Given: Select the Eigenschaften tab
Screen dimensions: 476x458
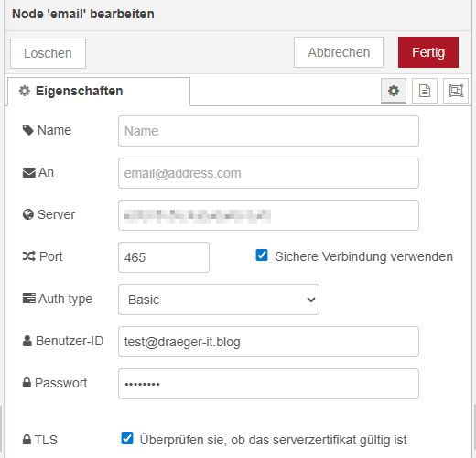Looking at the screenshot, I should pos(99,92).
